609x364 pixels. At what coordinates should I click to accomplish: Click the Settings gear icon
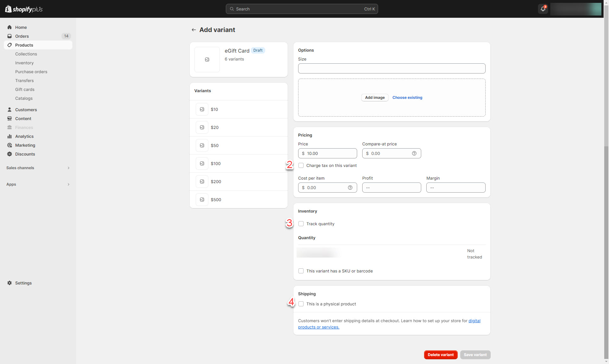[x=10, y=283]
